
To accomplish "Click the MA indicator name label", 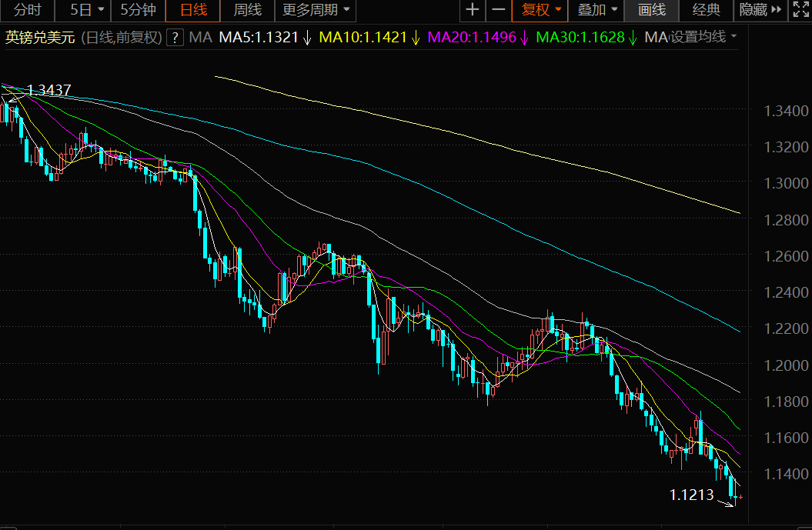I will point(200,37).
